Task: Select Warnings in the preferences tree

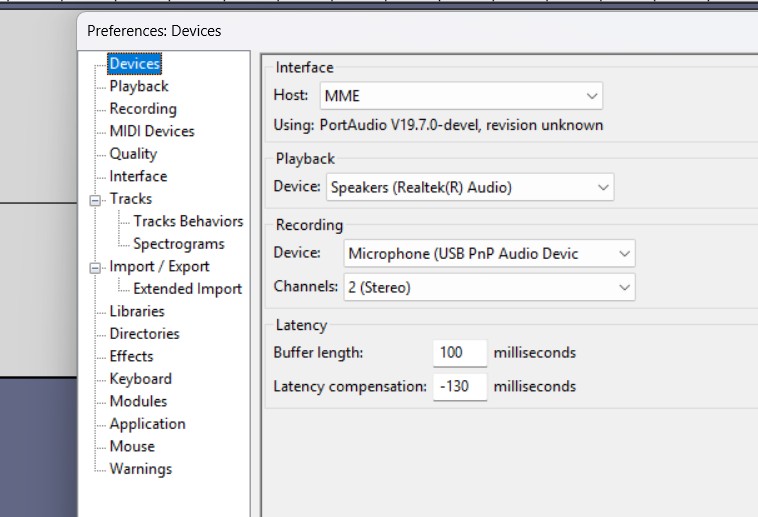Action: pyautogui.click(x=140, y=469)
